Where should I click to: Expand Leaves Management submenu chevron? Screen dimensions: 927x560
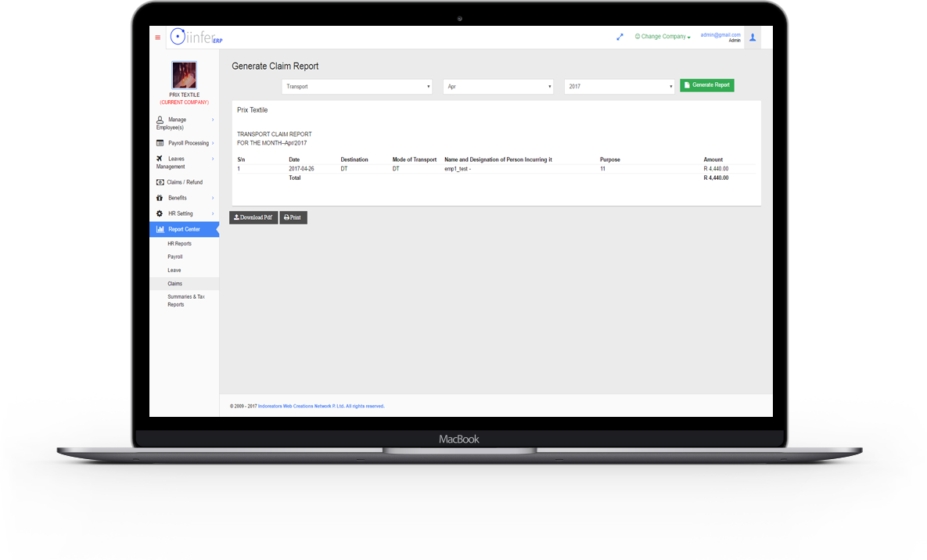(x=213, y=159)
